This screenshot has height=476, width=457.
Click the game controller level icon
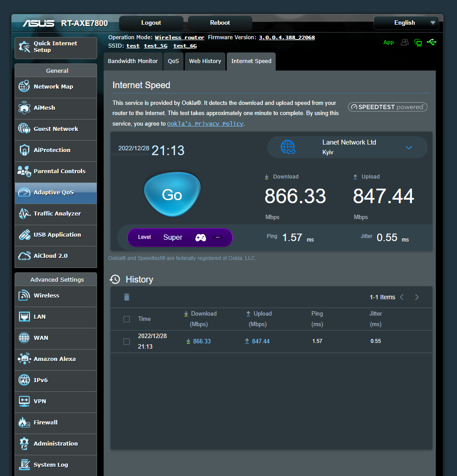coord(201,238)
